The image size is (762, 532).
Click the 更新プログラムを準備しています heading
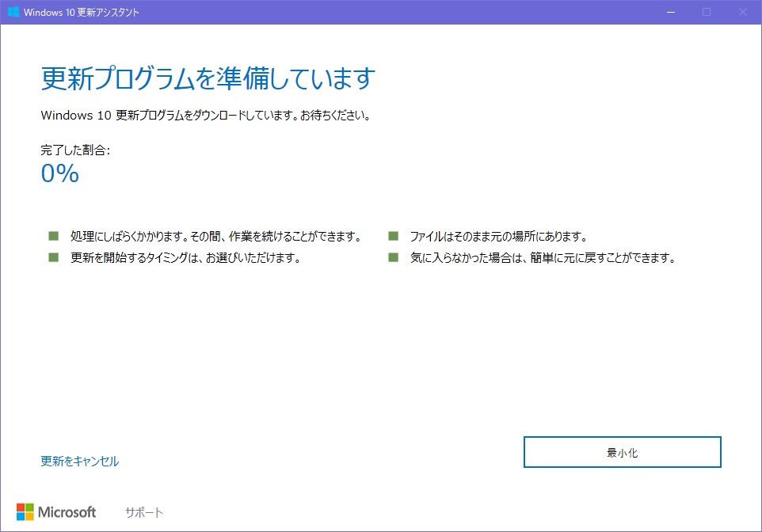[x=208, y=78]
